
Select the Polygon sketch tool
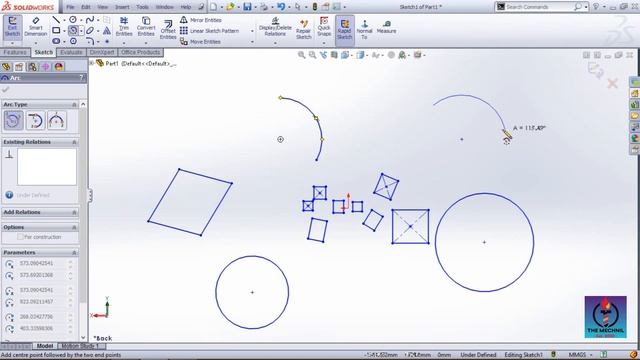click(x=73, y=41)
